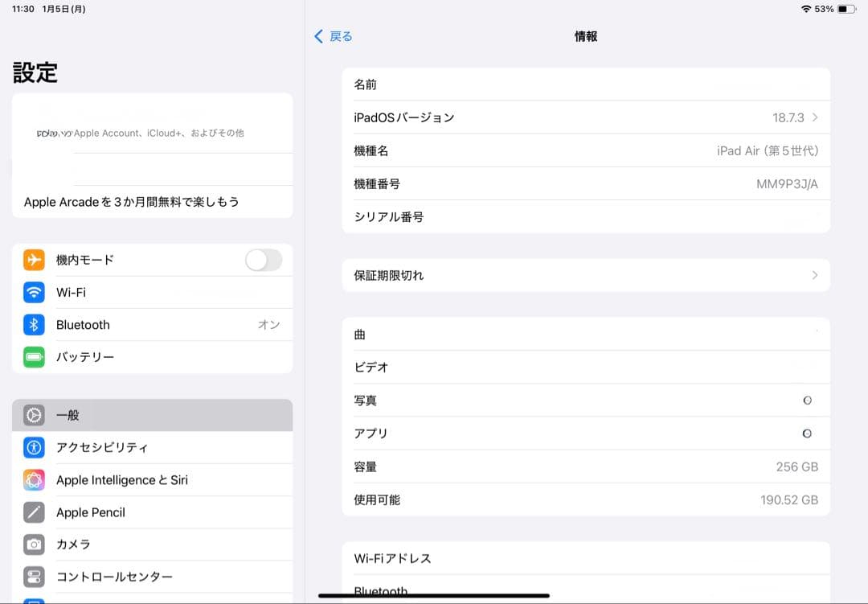
Task: Open 一般 settings with the gear icon
Action: 33,415
